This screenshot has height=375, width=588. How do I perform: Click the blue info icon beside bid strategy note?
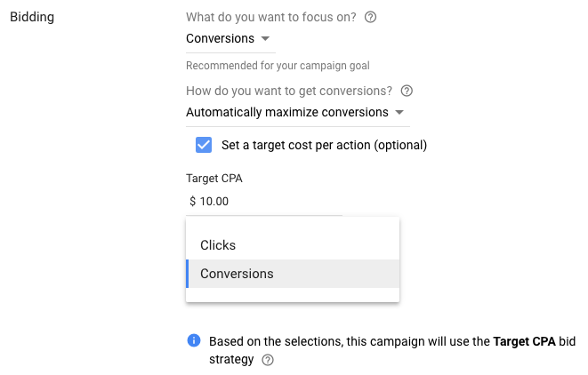194,340
